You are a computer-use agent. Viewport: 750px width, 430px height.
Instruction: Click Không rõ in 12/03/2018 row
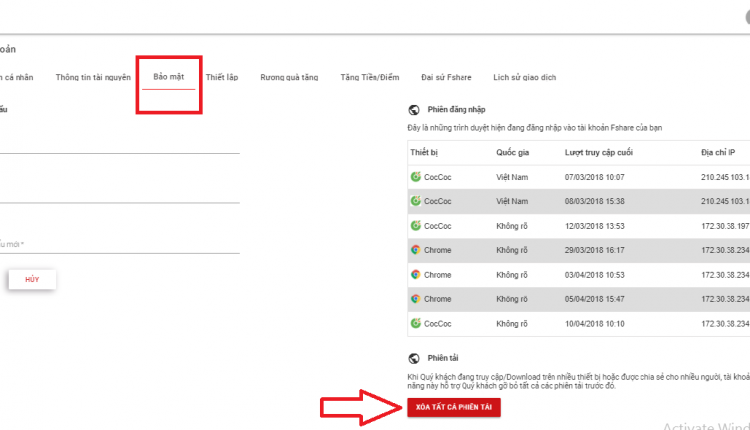tap(512, 226)
